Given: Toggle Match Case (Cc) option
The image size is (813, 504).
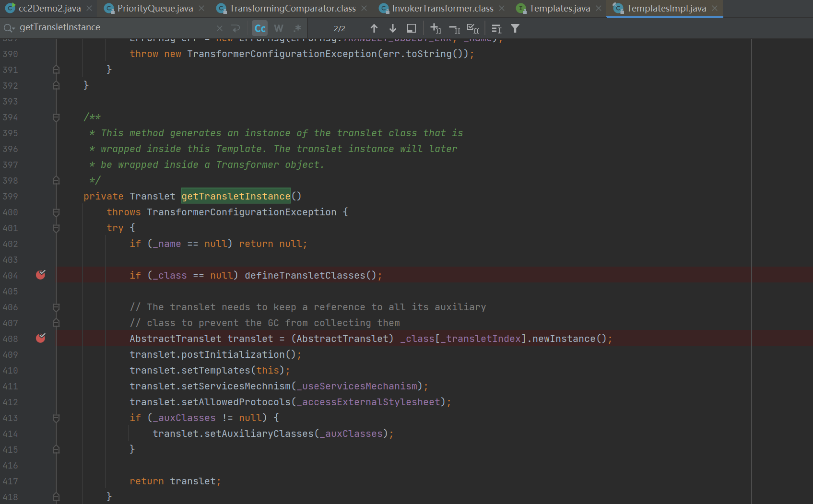Looking at the screenshot, I should click(x=260, y=28).
